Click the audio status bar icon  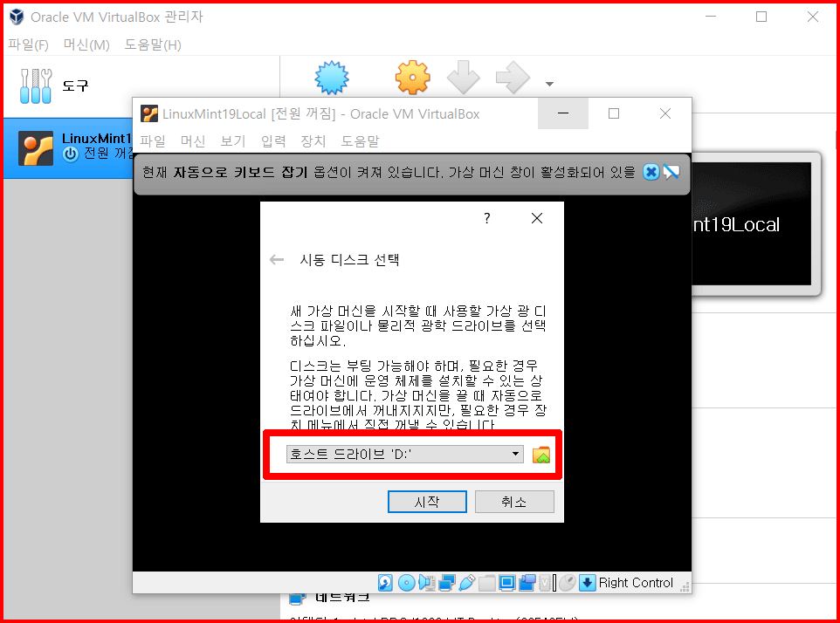pyautogui.click(x=426, y=582)
